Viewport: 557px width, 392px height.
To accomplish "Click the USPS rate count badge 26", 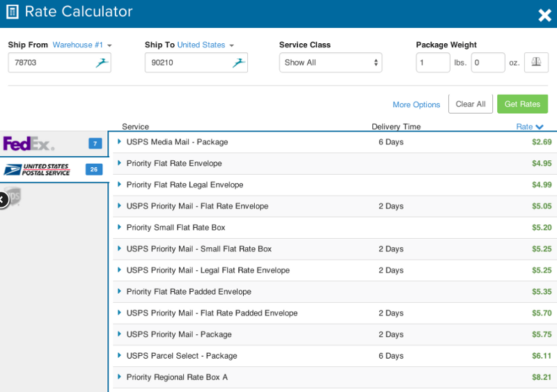I will 94,169.
